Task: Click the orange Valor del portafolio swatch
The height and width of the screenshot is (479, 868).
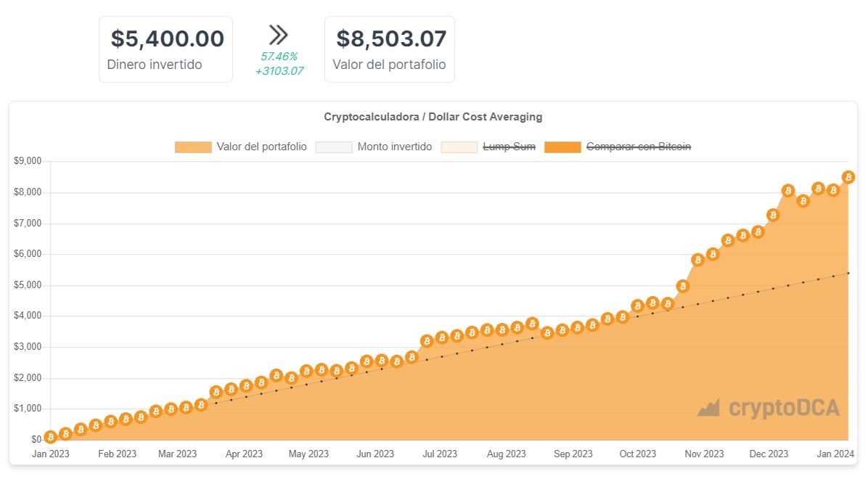Action: pyautogui.click(x=193, y=147)
